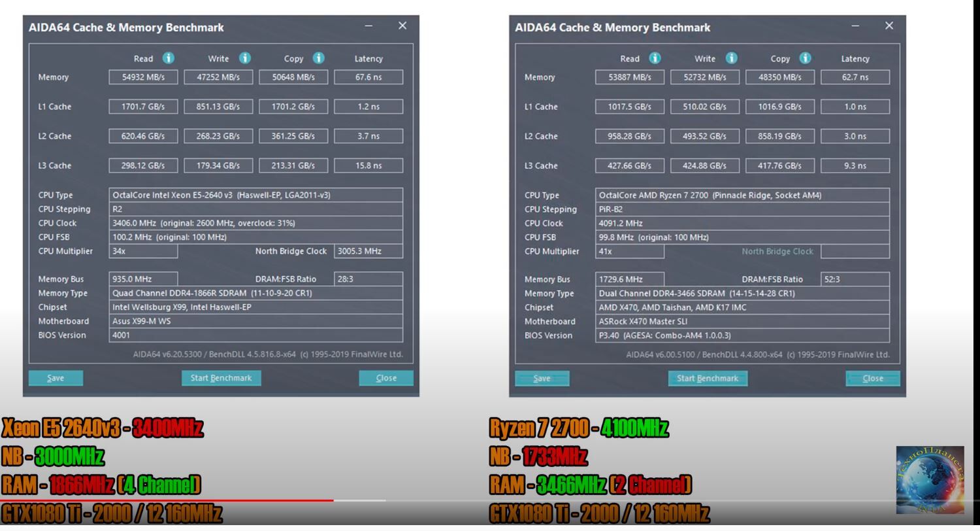980x531 pixels.
Task: Select L3 latency 9.3 ns
Action: tap(855, 165)
